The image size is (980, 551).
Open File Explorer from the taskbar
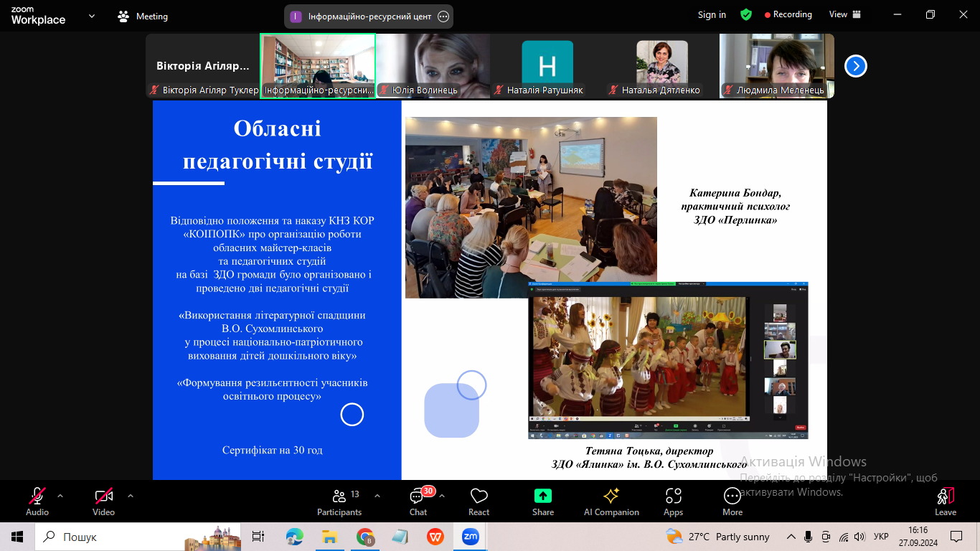[x=329, y=537]
